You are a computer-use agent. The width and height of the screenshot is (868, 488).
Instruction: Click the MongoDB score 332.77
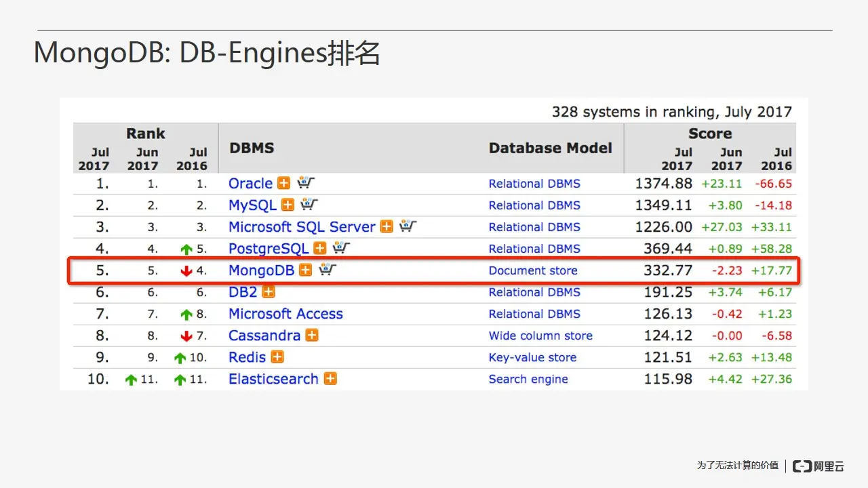click(x=668, y=270)
